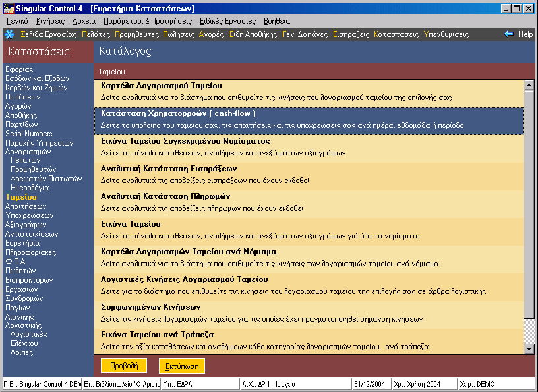The width and height of the screenshot is (538, 392).
Task: Select Εφορίας in the sidebar
Action: [x=19, y=69]
